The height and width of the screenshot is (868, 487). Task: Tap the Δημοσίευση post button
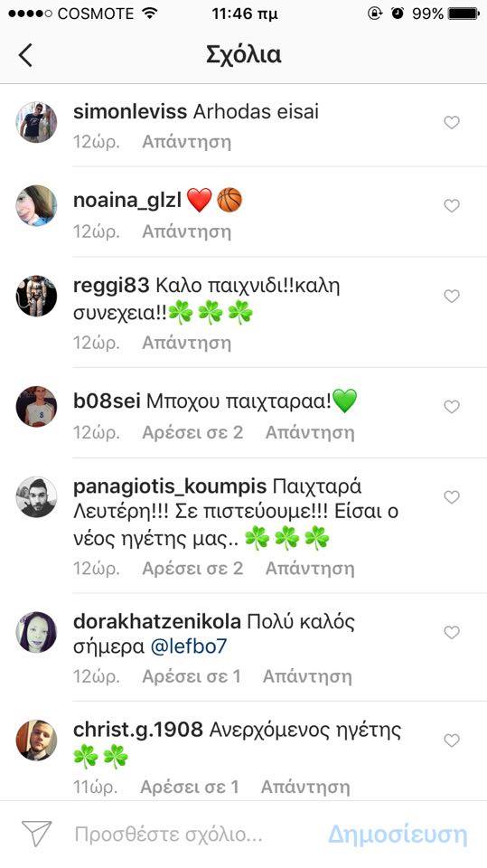pyautogui.click(x=398, y=835)
